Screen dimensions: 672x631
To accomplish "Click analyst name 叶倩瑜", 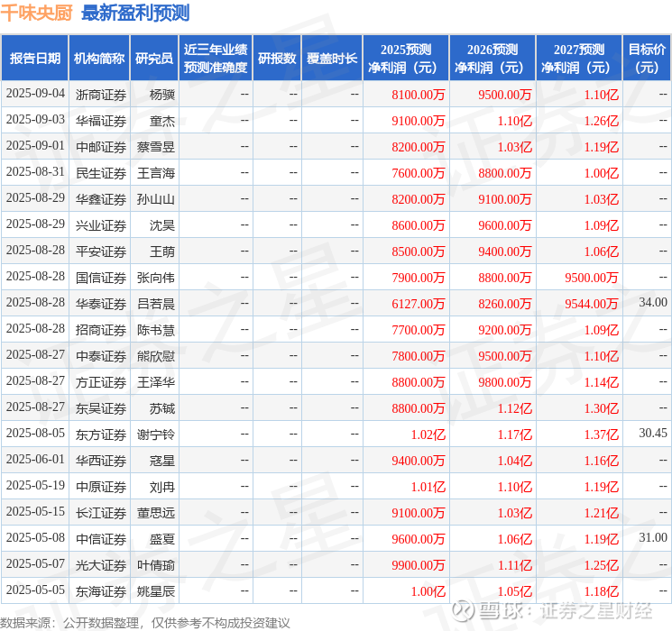I will click(155, 564).
